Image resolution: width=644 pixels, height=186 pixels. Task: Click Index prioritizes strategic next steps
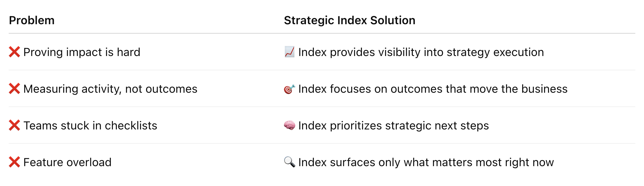coord(394,126)
